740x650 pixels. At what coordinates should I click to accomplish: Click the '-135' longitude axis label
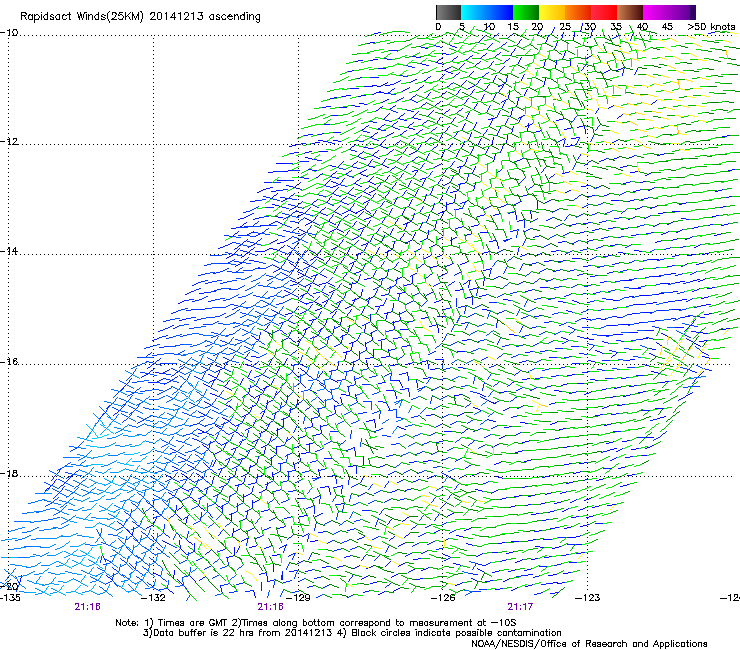[x=10, y=598]
